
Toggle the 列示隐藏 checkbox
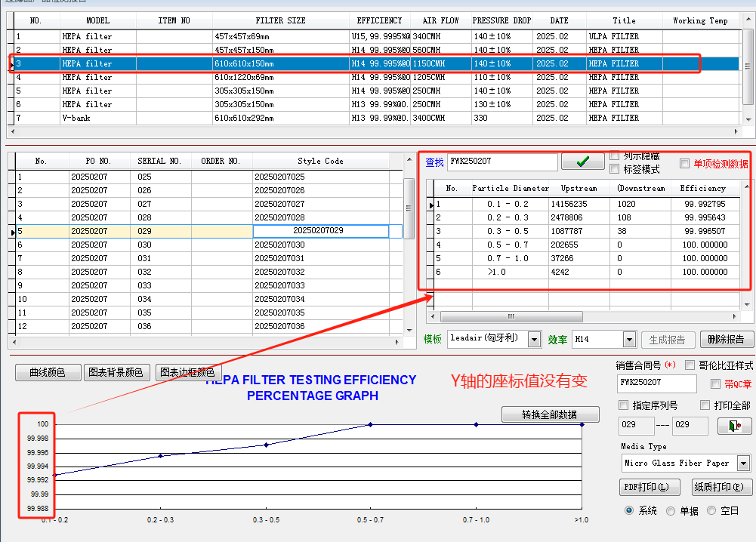(614, 156)
